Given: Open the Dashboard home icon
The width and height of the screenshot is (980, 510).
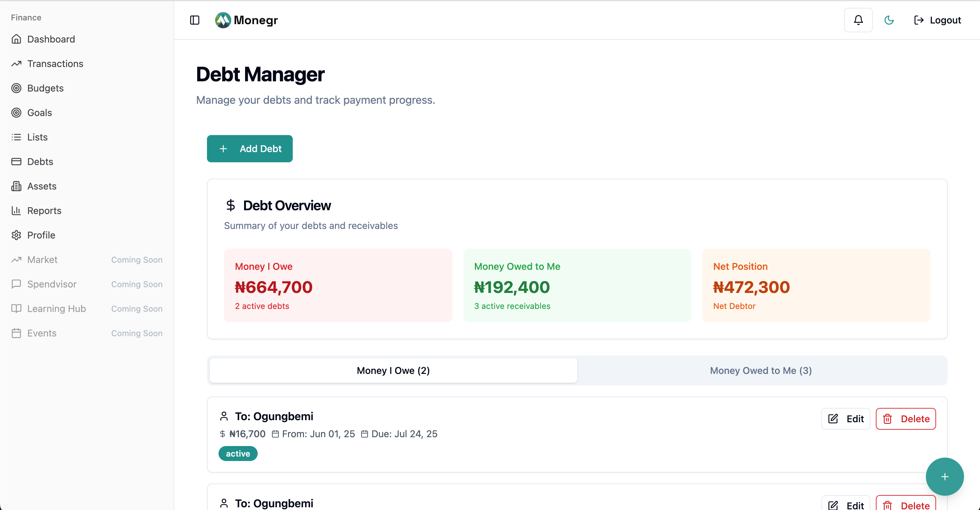Looking at the screenshot, I should point(16,39).
